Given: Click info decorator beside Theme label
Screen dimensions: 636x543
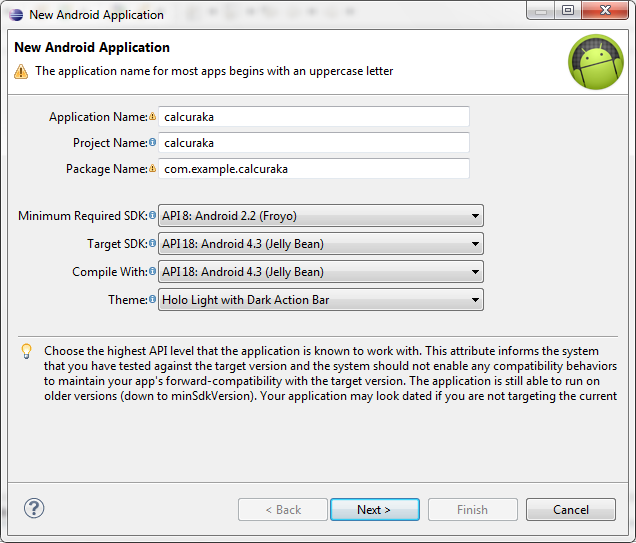Looking at the screenshot, I should pyautogui.click(x=153, y=299).
